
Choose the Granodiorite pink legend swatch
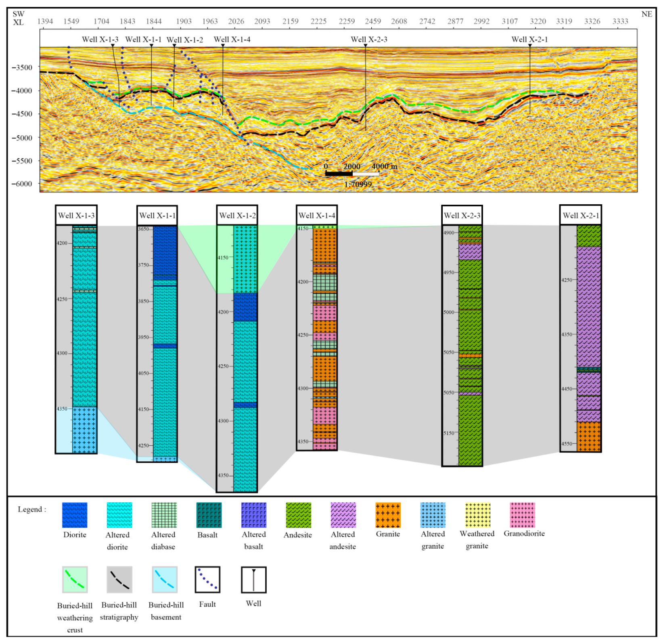coord(522,515)
